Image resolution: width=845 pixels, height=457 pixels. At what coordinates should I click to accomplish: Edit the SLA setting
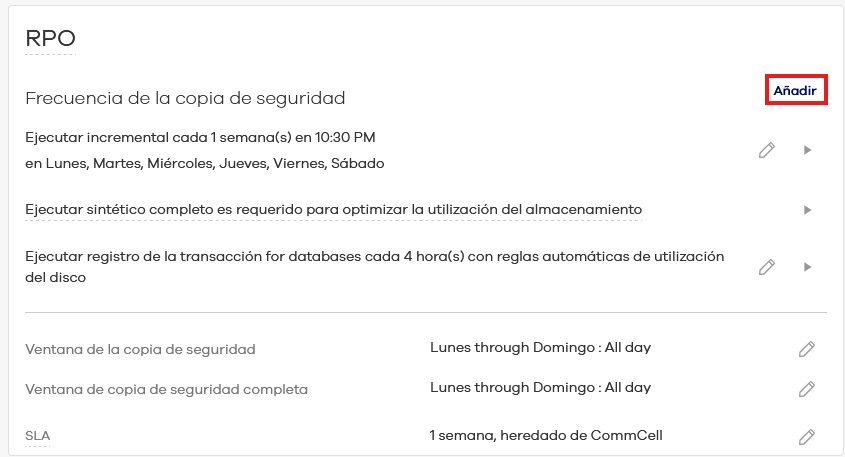tap(807, 436)
